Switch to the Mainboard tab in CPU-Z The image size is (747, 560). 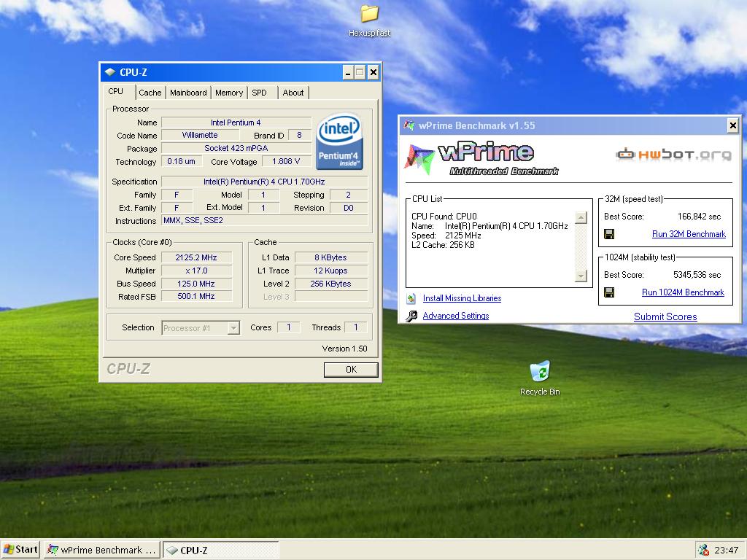tap(188, 93)
